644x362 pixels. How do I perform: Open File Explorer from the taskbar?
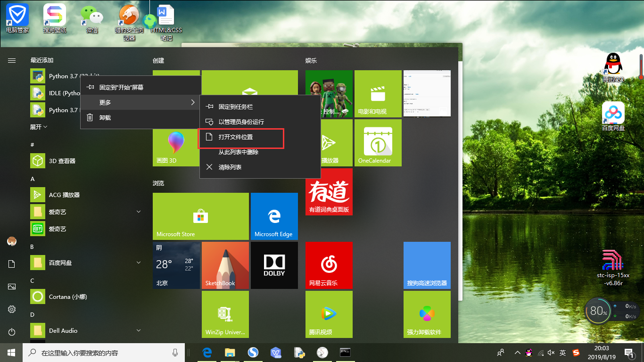[230, 353]
